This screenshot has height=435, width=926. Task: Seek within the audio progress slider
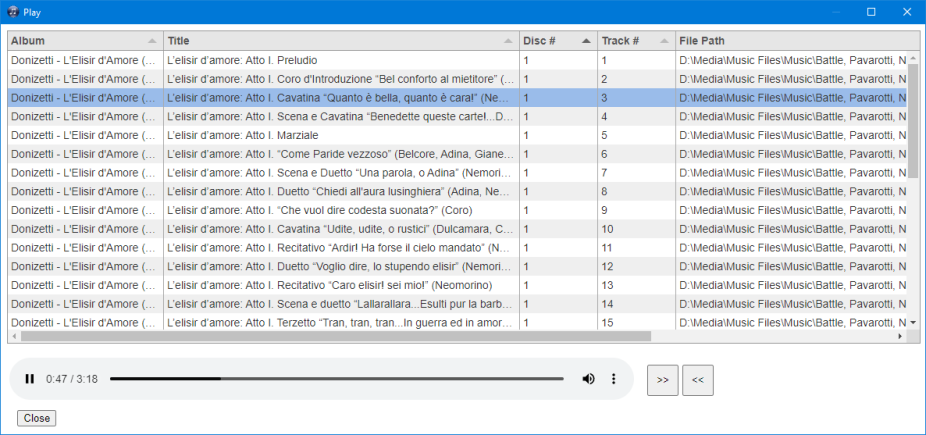tap(337, 379)
